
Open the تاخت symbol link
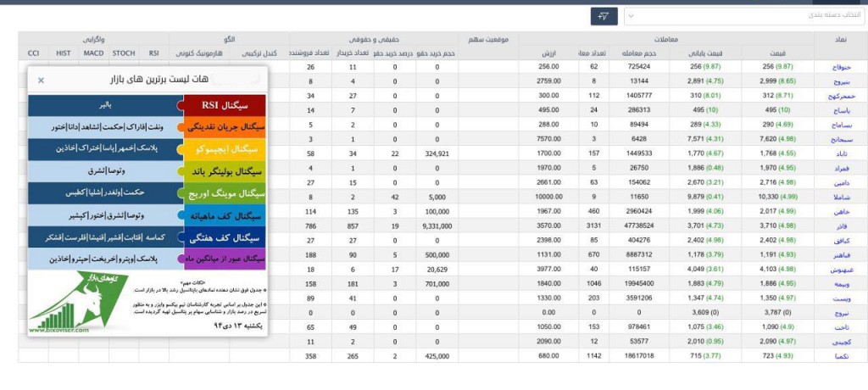841,327
